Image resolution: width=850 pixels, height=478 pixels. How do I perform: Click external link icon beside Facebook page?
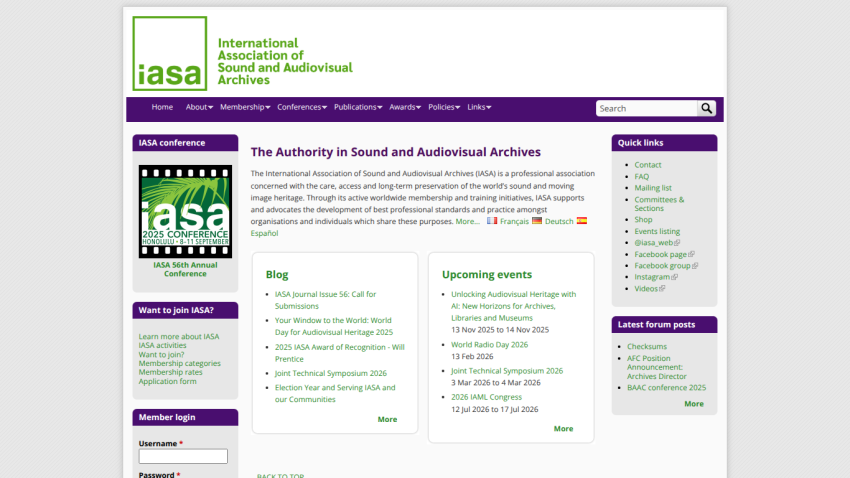pyautogui.click(x=691, y=254)
